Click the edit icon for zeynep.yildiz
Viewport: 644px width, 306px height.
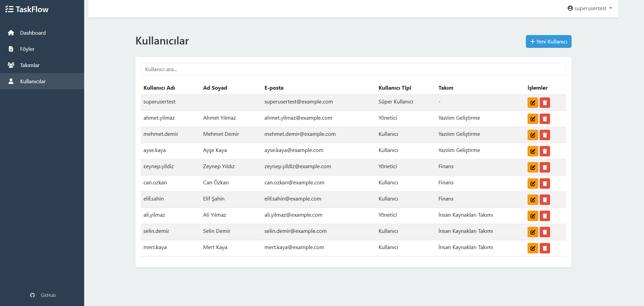(x=533, y=167)
